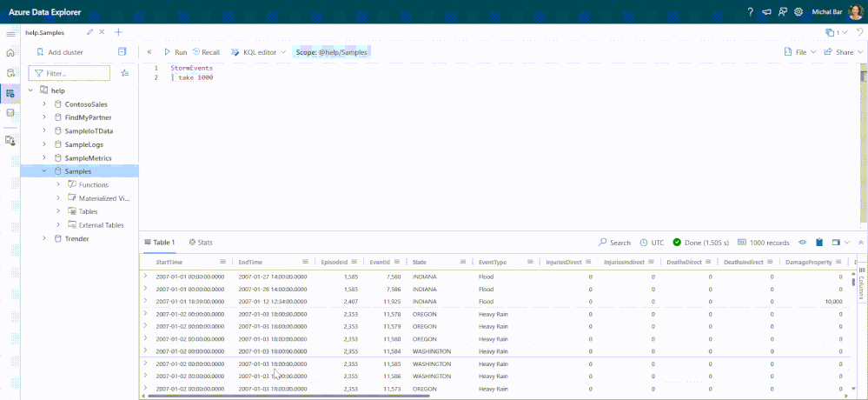
Task: Expand the SampleMetrics database
Action: point(44,158)
